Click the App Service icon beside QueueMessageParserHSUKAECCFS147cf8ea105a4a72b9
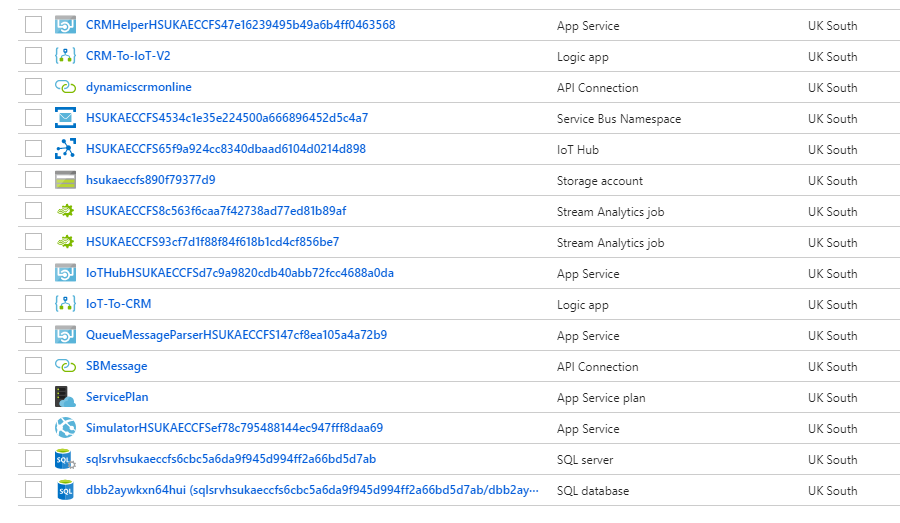900x523 pixels. 65,335
